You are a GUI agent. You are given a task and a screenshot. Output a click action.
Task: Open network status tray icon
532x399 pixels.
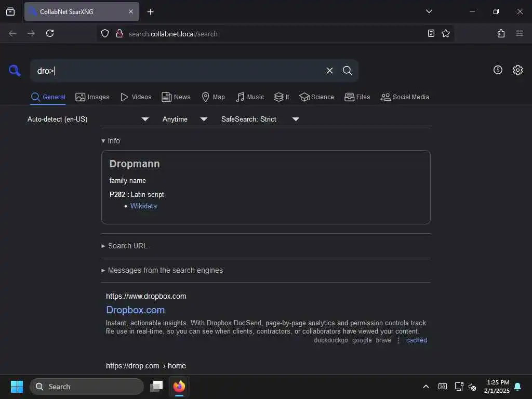click(459, 387)
